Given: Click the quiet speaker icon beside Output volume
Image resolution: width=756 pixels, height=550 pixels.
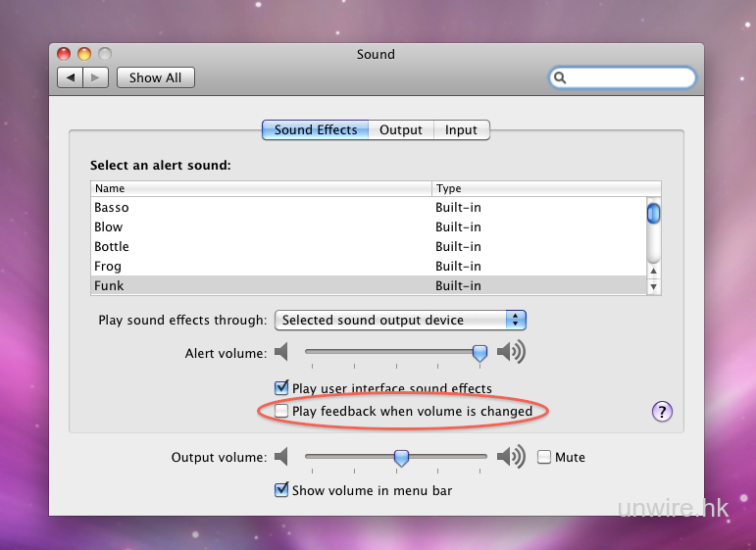Looking at the screenshot, I should [x=282, y=457].
